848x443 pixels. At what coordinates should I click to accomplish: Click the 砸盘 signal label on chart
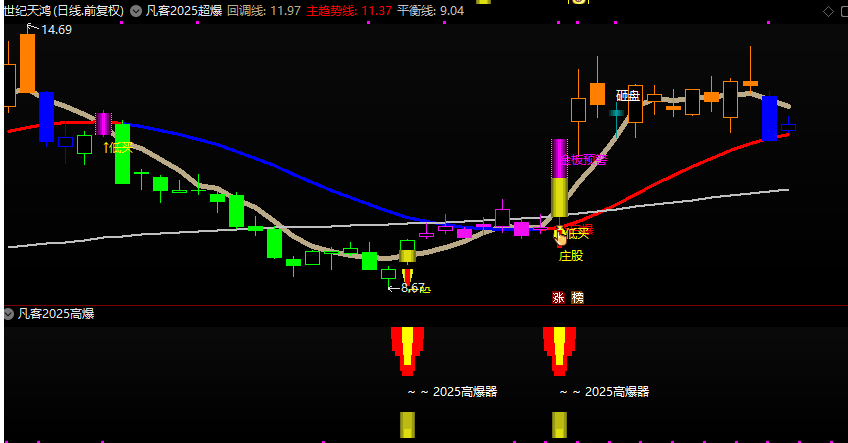[x=627, y=96]
